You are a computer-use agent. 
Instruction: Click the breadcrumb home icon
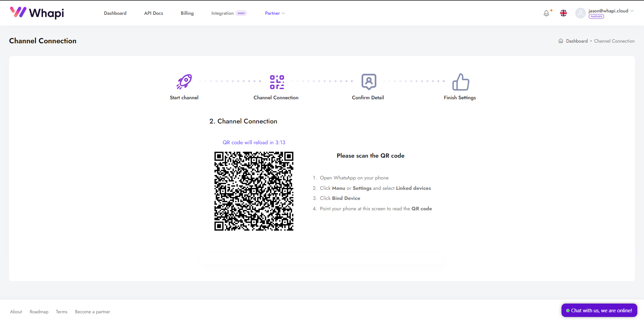pos(561,41)
